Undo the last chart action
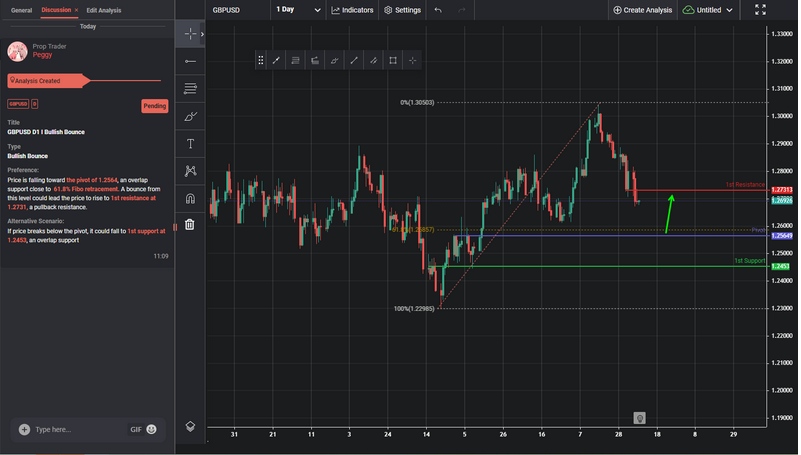The image size is (801, 455). click(x=438, y=10)
